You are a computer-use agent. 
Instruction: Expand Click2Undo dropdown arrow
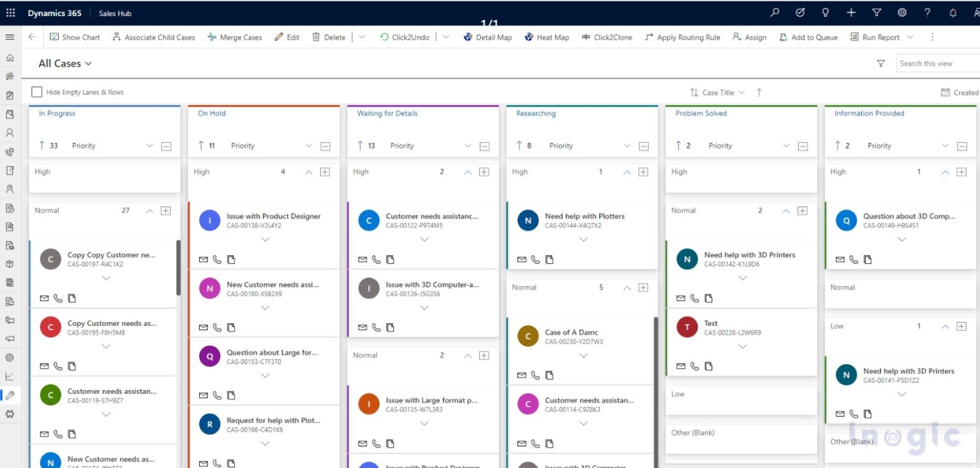pyautogui.click(x=446, y=37)
